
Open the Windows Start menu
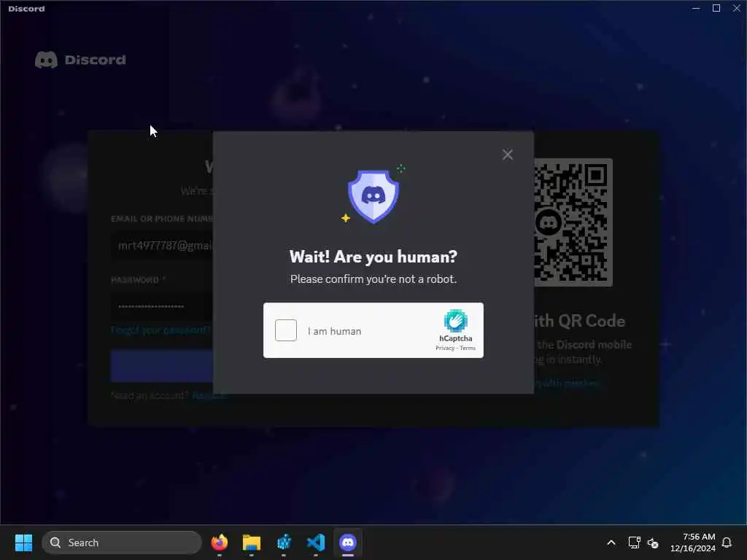[23, 542]
